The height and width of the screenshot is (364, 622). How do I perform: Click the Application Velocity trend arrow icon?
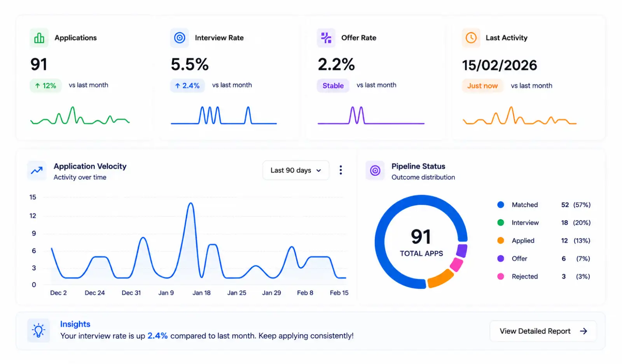(37, 171)
